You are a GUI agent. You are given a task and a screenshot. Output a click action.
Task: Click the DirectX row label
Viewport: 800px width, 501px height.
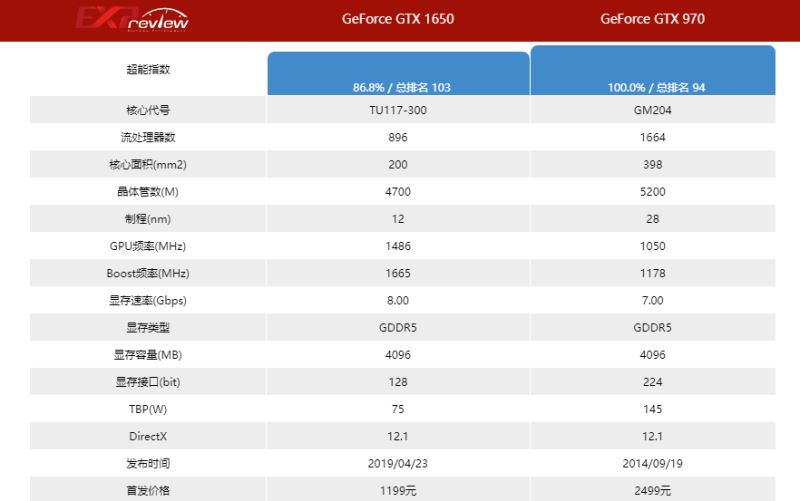tap(148, 436)
